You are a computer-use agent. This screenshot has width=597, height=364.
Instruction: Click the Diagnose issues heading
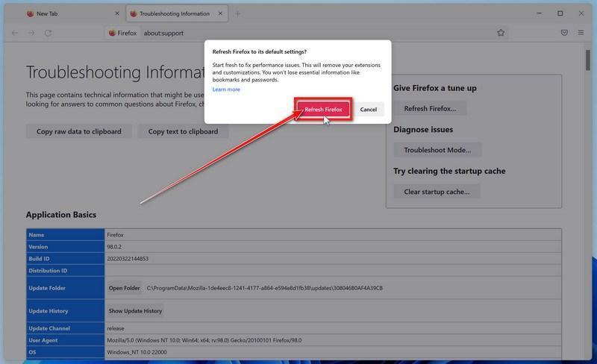[423, 130]
